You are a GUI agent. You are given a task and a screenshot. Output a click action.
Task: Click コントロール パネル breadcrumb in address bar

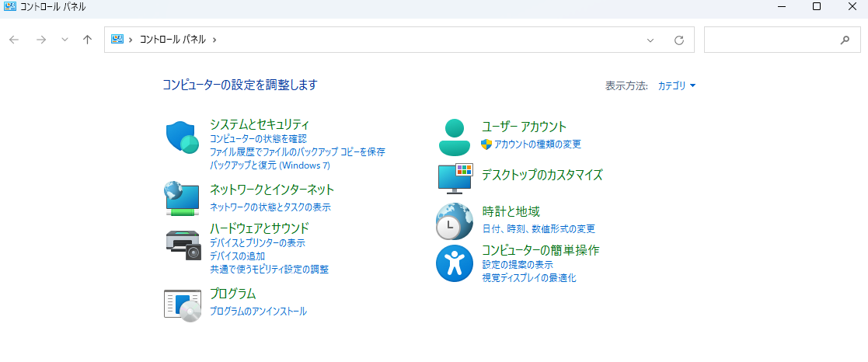[x=173, y=40]
